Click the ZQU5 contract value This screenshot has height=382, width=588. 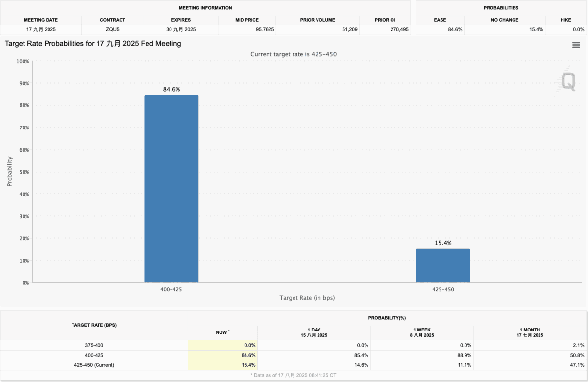click(x=113, y=30)
